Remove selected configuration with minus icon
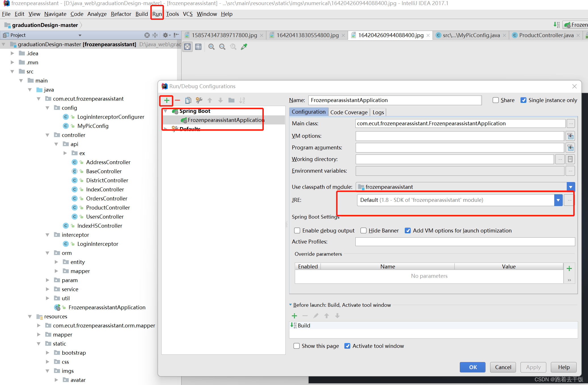This screenshot has height=385, width=588. tap(178, 100)
